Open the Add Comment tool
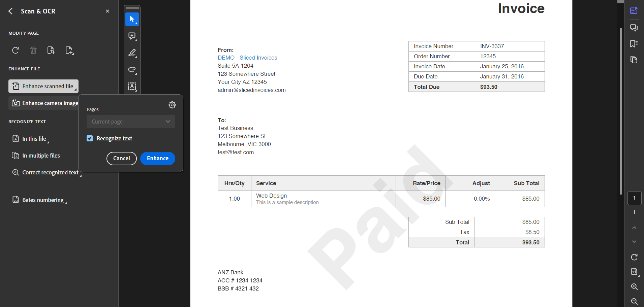Image resolution: width=644 pixels, height=307 pixels. (132, 36)
